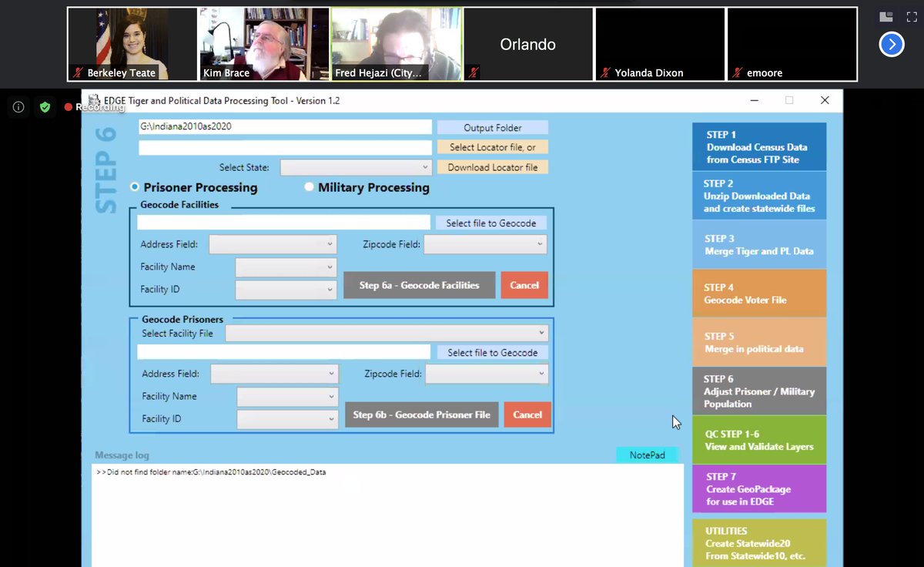This screenshot has height=567, width=924.
Task: Open QC STEP 1-6 View and Validate Layers
Action: pyautogui.click(x=758, y=439)
